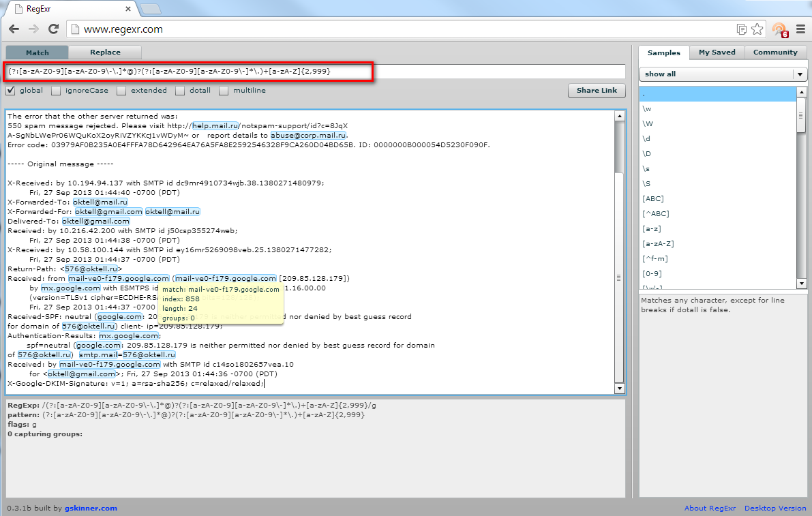Switch to the Replace tab
This screenshot has height=516, width=812.
point(105,52)
